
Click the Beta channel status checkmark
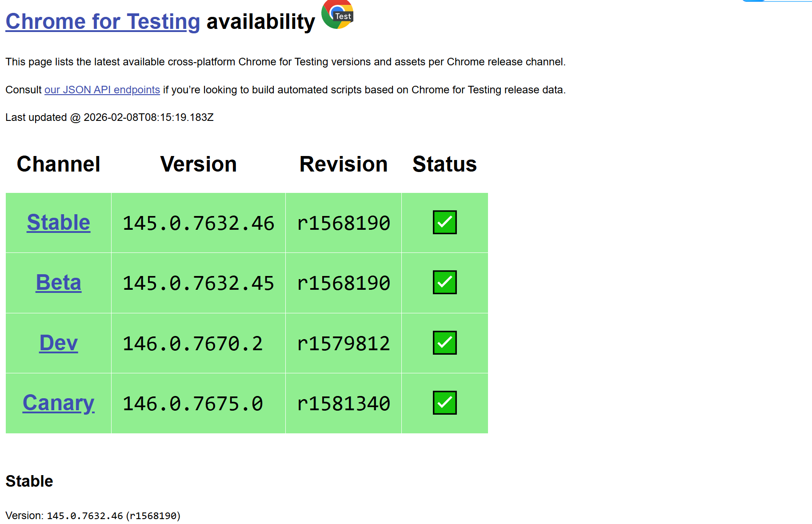click(444, 282)
